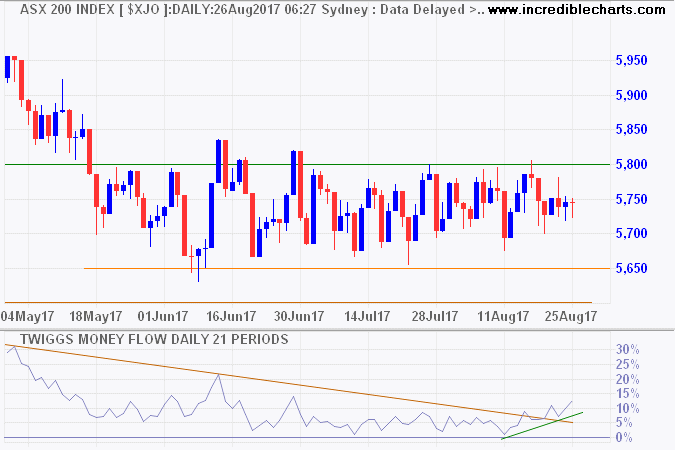
Task: Select the 25% money flow axis label
Action: pyautogui.click(x=628, y=365)
